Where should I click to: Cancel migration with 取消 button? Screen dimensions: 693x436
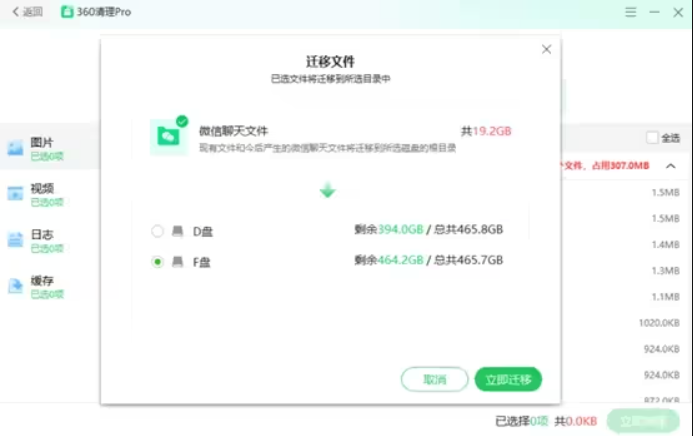point(434,379)
